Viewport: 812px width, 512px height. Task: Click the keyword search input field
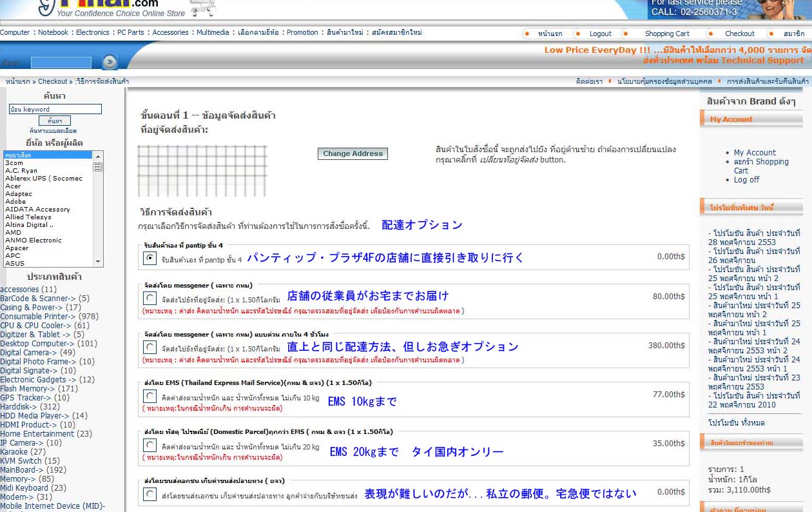pyautogui.click(x=55, y=109)
